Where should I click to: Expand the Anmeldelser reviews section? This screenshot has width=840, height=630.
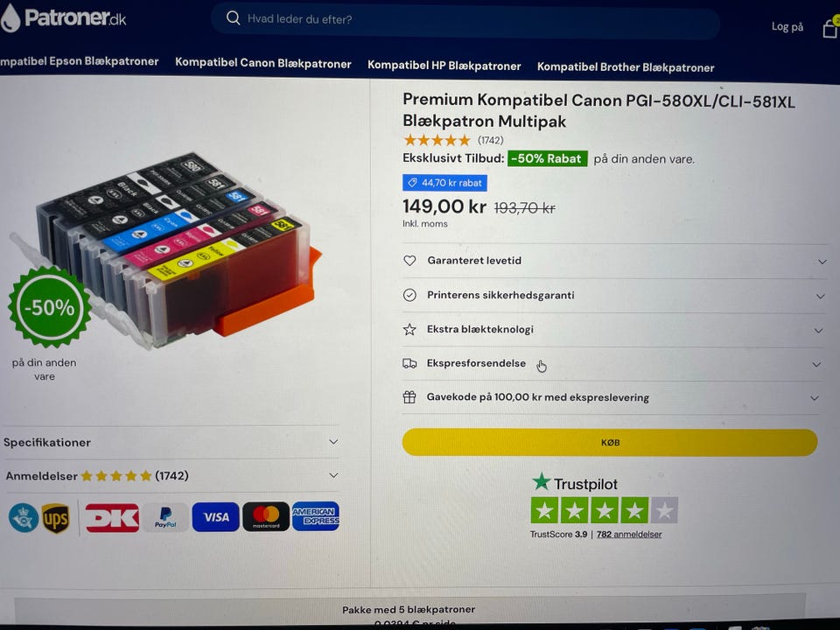pos(171,476)
